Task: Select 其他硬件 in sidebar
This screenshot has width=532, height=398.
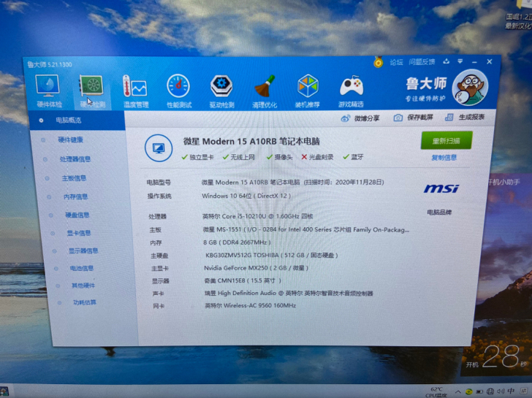Action: click(x=83, y=286)
